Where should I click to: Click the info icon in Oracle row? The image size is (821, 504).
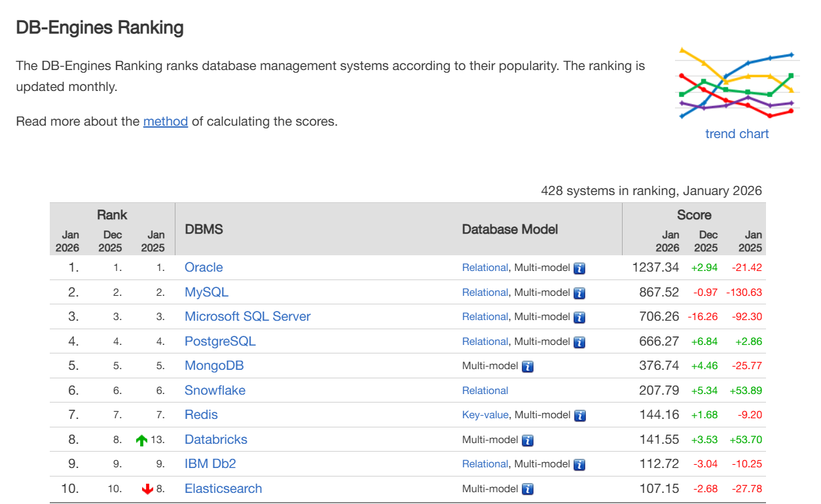tap(579, 268)
